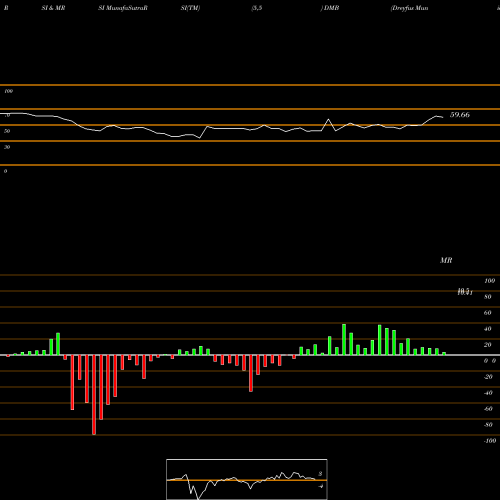Click the -100 label on MR axis
This screenshot has height=500, width=500.
point(490,441)
